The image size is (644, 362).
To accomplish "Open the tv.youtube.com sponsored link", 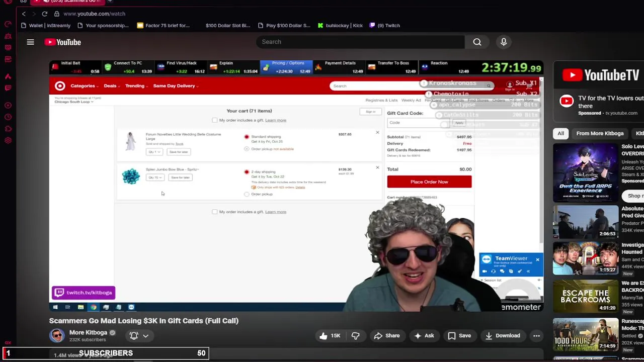I will pyautogui.click(x=621, y=113).
